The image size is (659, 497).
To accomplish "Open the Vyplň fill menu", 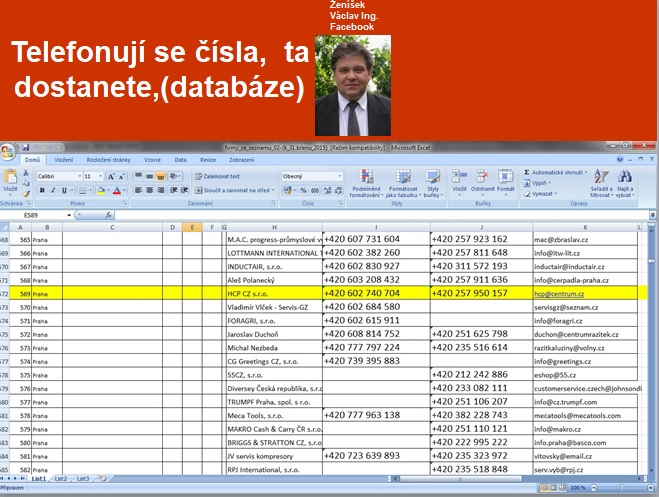I will click(537, 183).
